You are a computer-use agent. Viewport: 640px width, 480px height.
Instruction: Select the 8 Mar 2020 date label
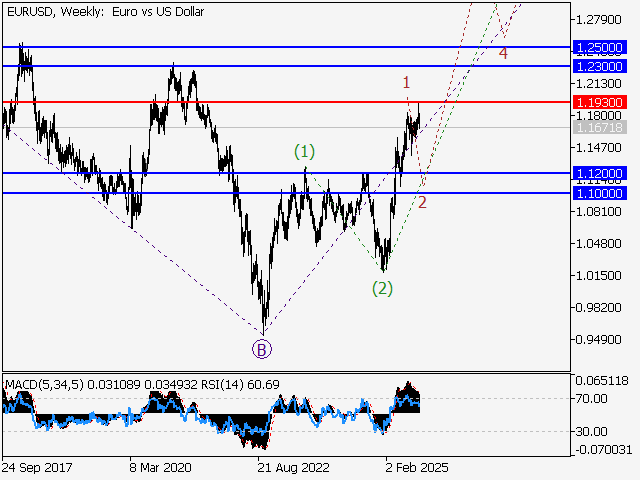(161, 467)
